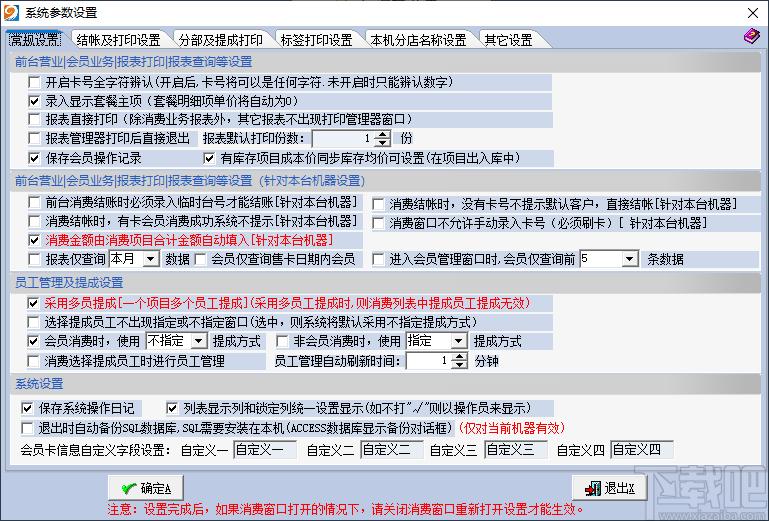The height and width of the screenshot is (521, 769).
Task: Enable 报表直接打印 checkbox
Action: pyautogui.click(x=36, y=120)
